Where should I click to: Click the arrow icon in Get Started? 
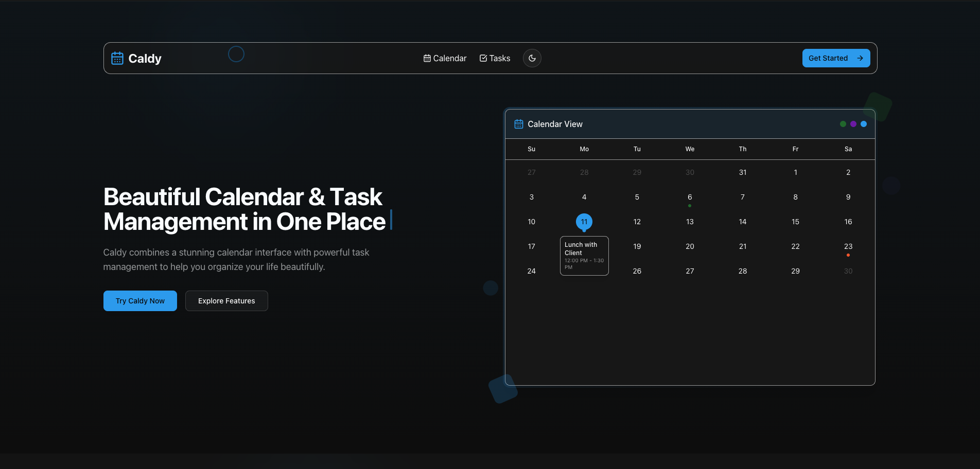860,58
